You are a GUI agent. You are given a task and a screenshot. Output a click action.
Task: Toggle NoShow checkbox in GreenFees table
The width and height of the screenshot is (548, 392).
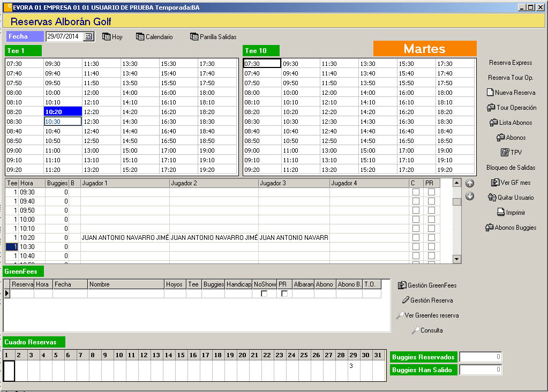tap(264, 294)
